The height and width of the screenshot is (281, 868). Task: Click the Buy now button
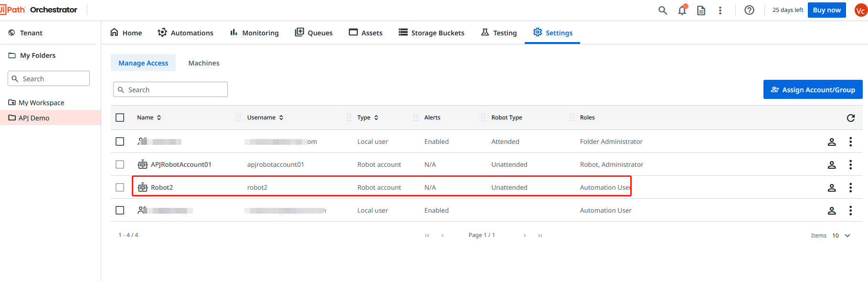826,10
